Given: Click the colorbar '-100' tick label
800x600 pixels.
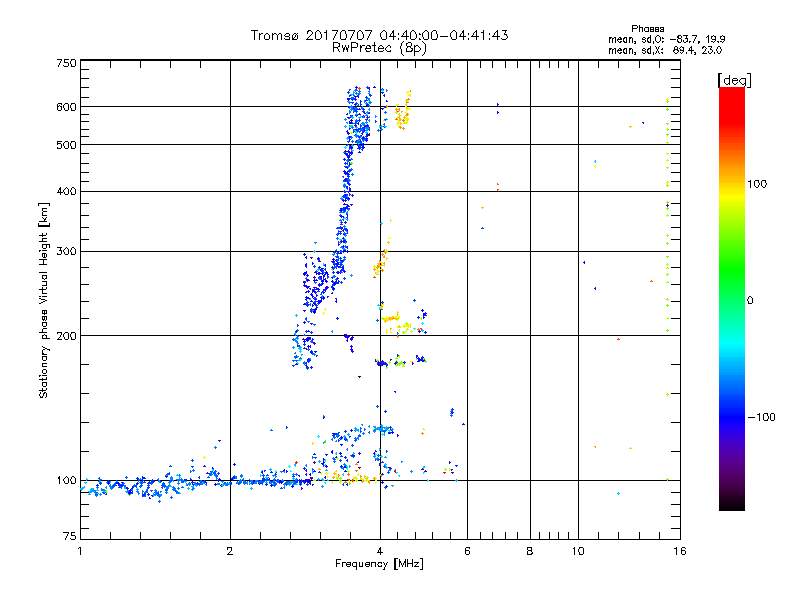Looking at the screenshot, I should click(x=761, y=417).
